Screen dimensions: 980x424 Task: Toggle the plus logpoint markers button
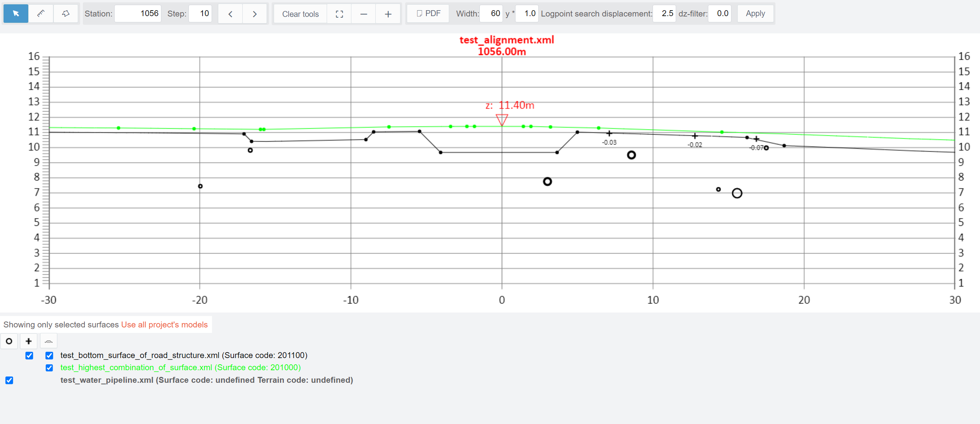click(x=29, y=341)
